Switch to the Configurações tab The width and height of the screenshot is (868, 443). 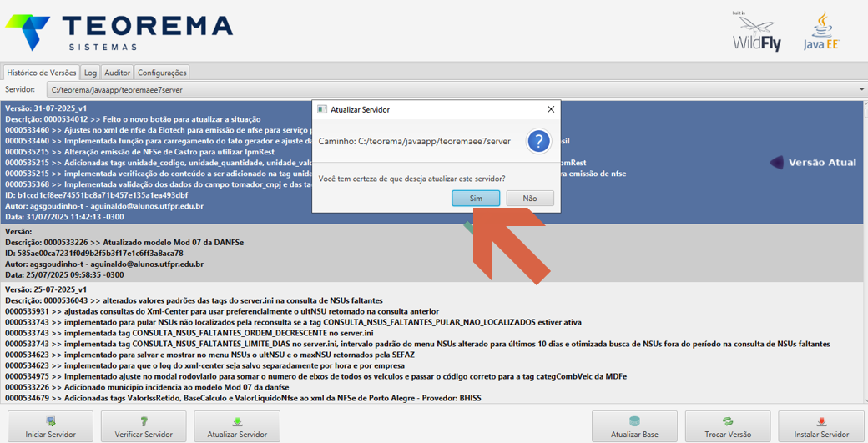(x=162, y=73)
